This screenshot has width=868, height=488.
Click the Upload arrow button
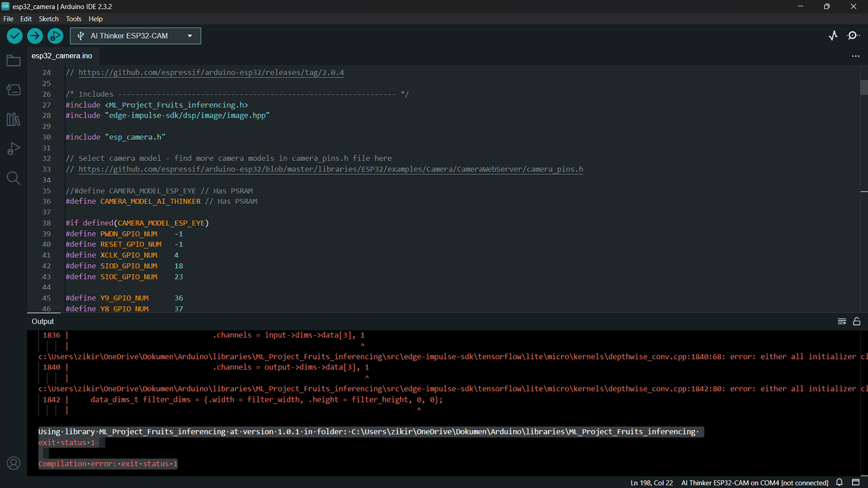pyautogui.click(x=35, y=36)
